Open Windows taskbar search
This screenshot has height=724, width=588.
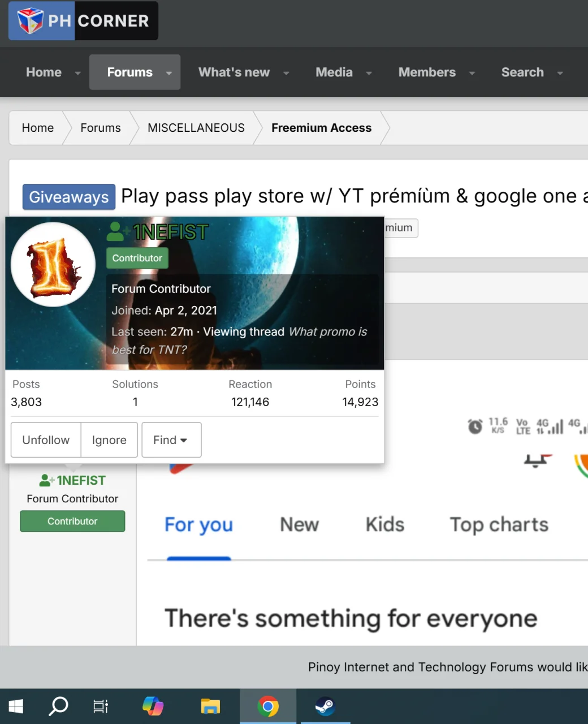58,706
